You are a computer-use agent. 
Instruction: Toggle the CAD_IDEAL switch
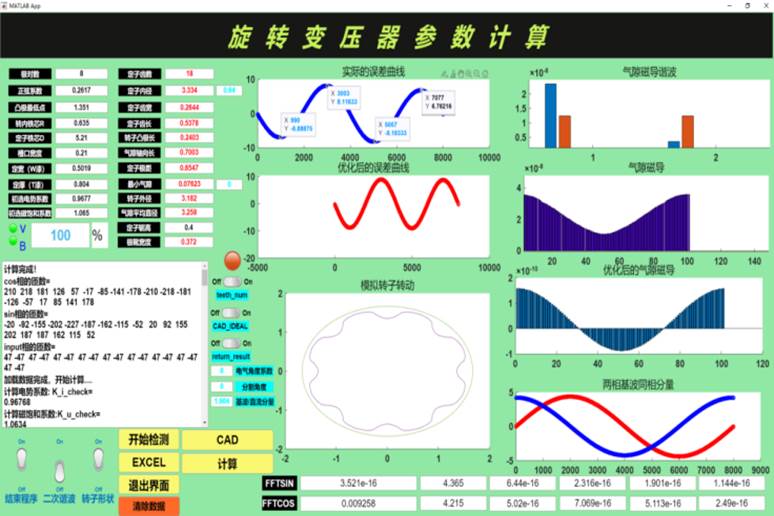[x=231, y=314]
